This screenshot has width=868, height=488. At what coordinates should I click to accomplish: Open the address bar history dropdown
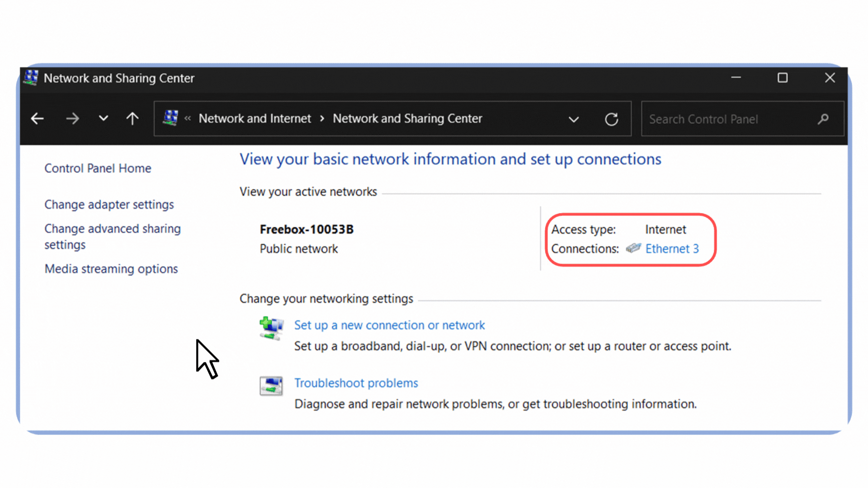coord(574,119)
